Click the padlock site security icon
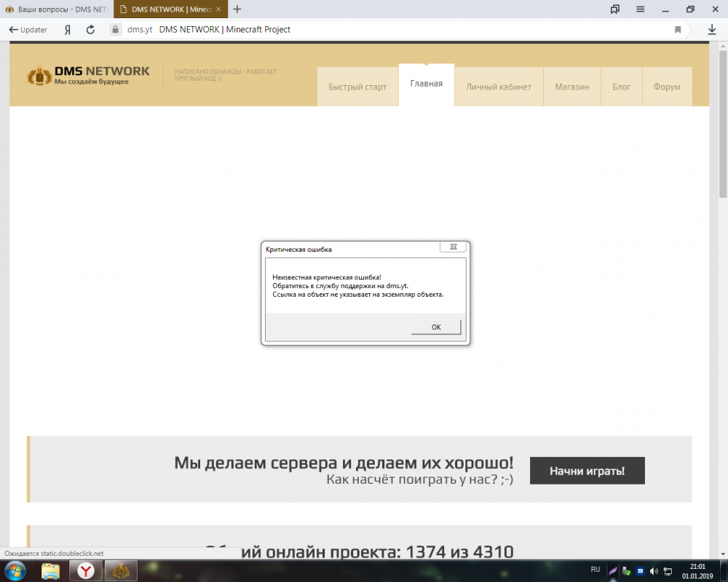 (x=114, y=30)
